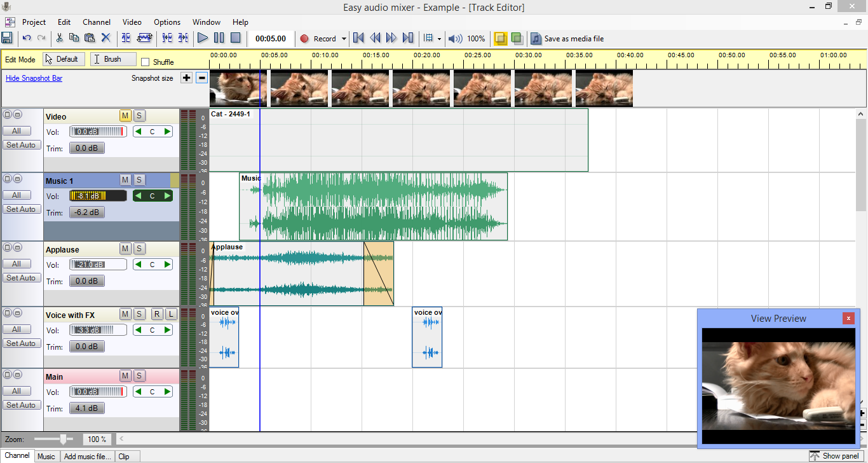Image resolution: width=868 pixels, height=463 pixels.
Task: Select Default edit mode
Action: click(x=64, y=59)
